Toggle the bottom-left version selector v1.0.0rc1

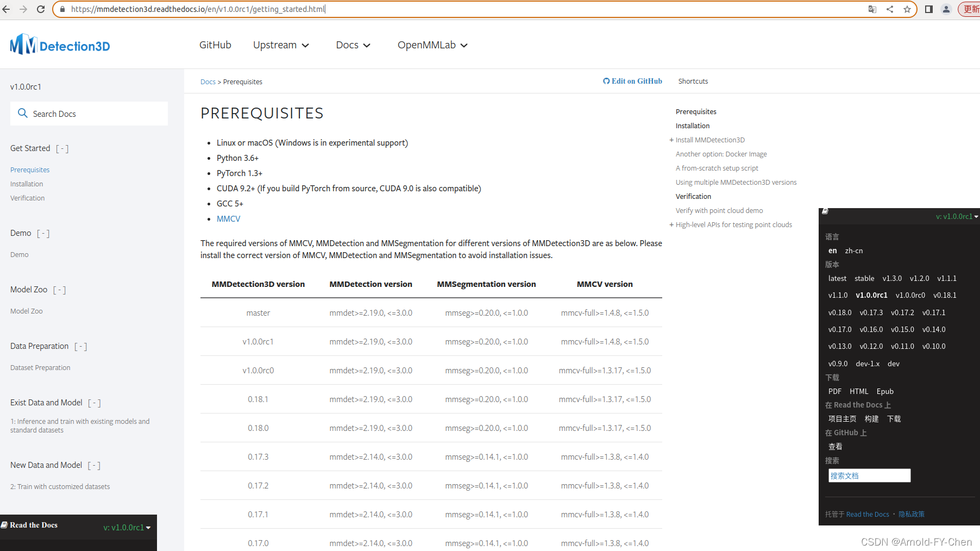[127, 528]
